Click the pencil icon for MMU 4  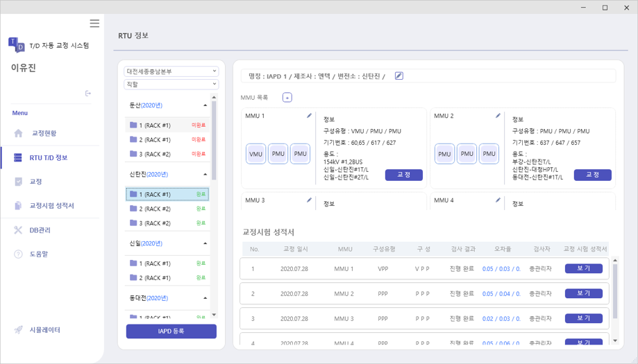498,200
